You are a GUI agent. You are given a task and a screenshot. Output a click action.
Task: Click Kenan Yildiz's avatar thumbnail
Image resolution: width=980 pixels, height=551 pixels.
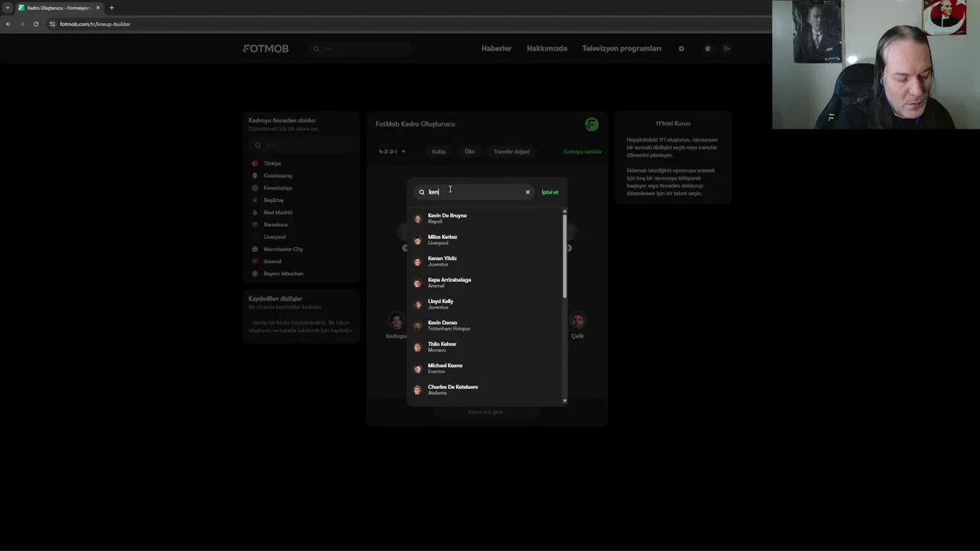click(x=417, y=262)
